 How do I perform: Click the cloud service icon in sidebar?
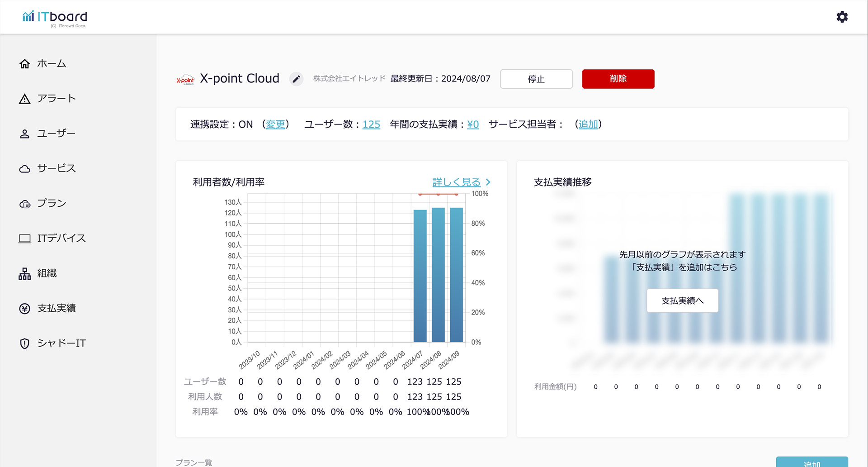(x=25, y=169)
